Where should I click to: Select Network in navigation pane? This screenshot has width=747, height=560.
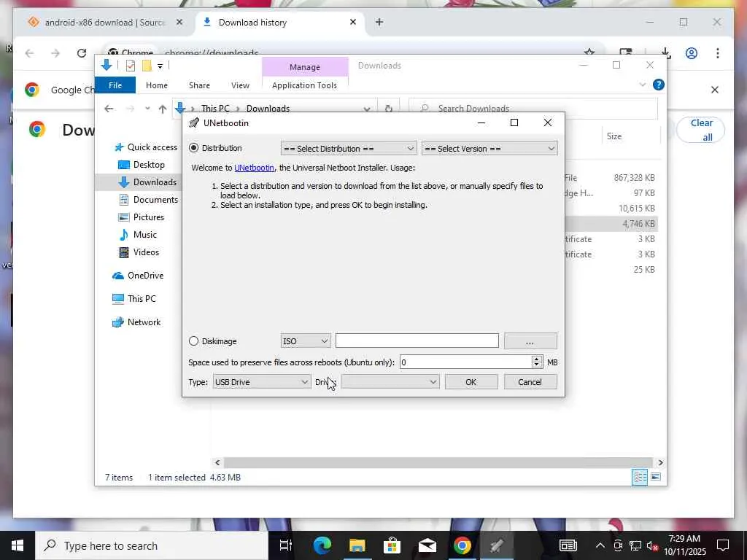(x=136, y=322)
